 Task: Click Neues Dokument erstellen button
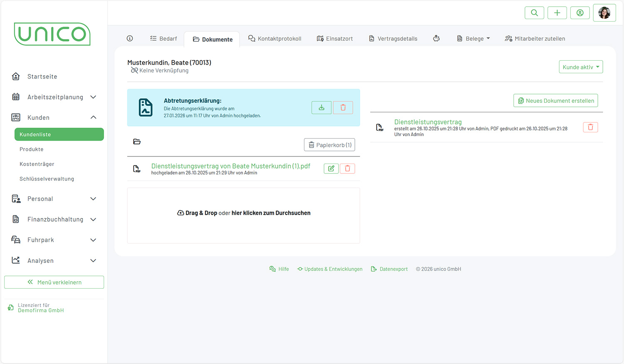tap(555, 101)
